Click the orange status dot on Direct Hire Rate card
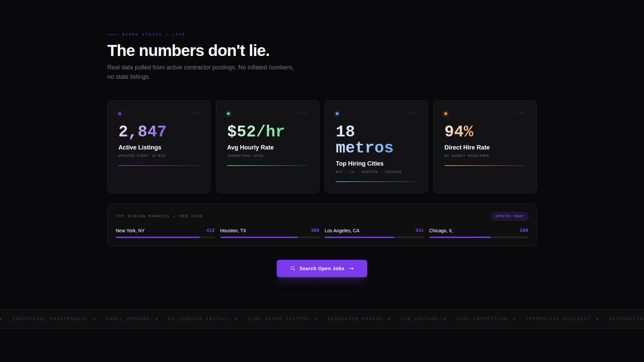 pos(446,114)
